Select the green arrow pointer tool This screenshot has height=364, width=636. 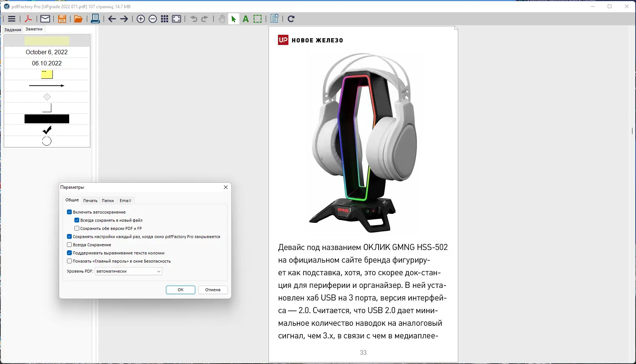point(234,19)
